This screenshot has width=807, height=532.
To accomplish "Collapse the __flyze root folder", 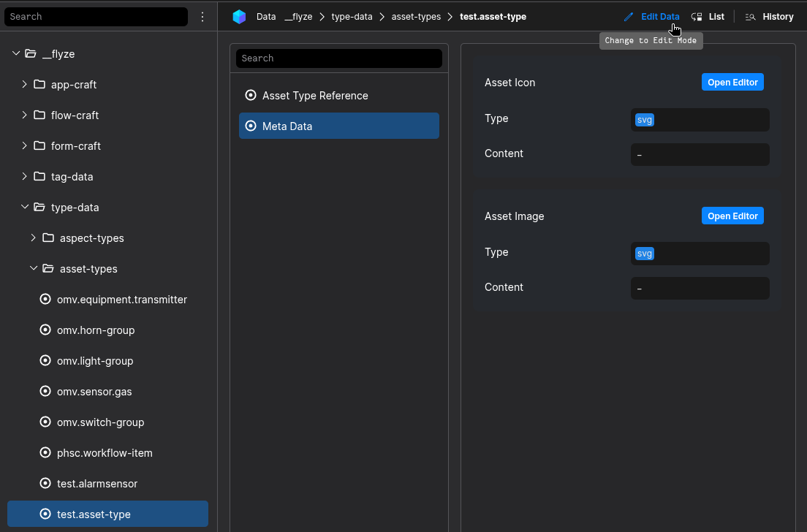I will click(x=16, y=54).
